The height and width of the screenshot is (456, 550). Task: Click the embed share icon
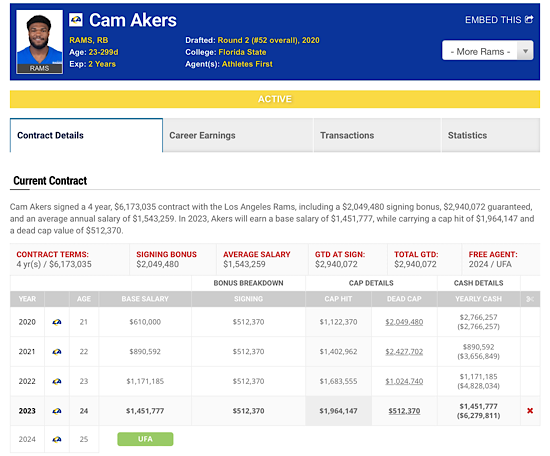tap(529, 20)
